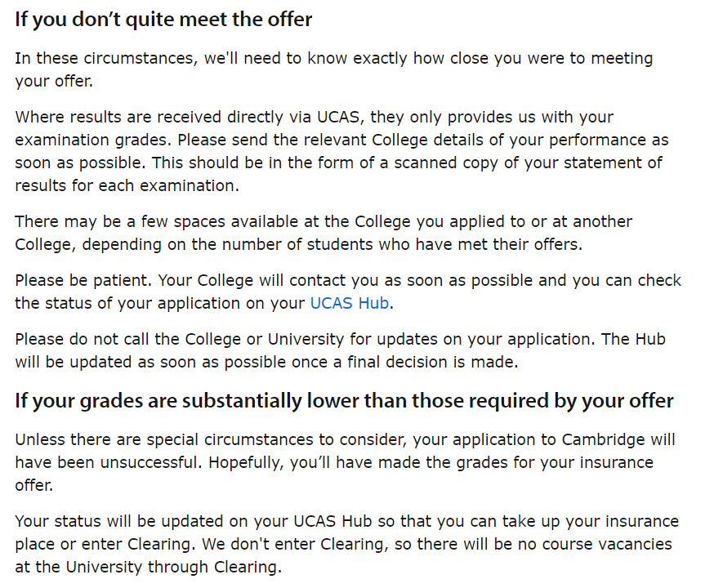Click the paragraph starting 'Where results are received'
The image size is (714, 588).
point(341,151)
